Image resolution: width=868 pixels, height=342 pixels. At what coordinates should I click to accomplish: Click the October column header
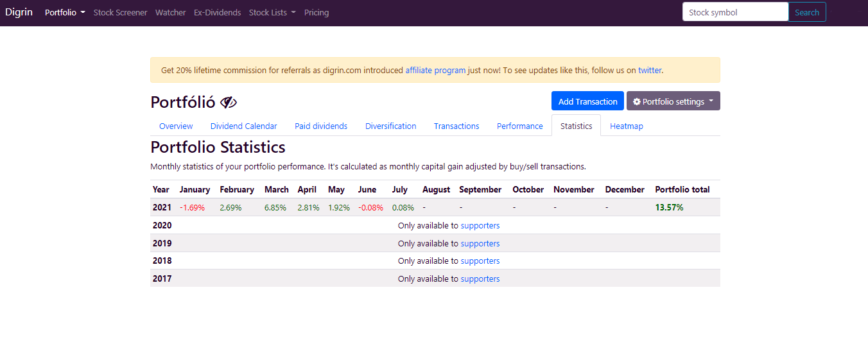(528, 189)
